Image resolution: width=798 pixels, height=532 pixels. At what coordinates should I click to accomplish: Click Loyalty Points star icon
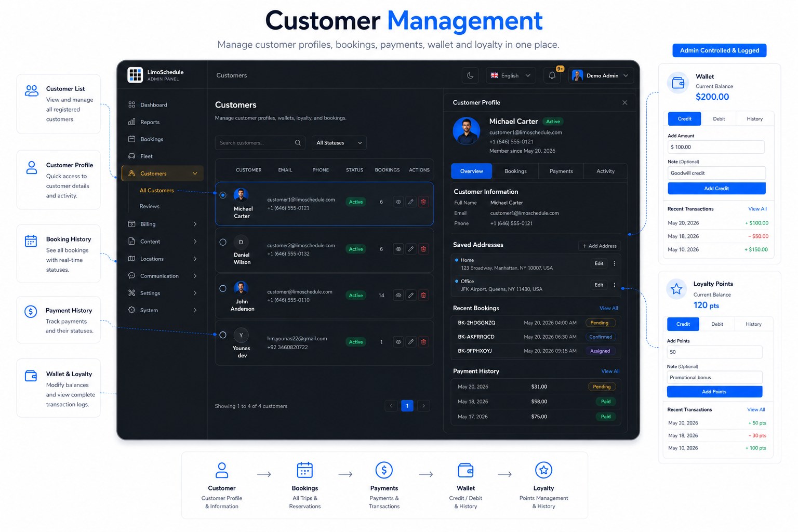[676, 289]
